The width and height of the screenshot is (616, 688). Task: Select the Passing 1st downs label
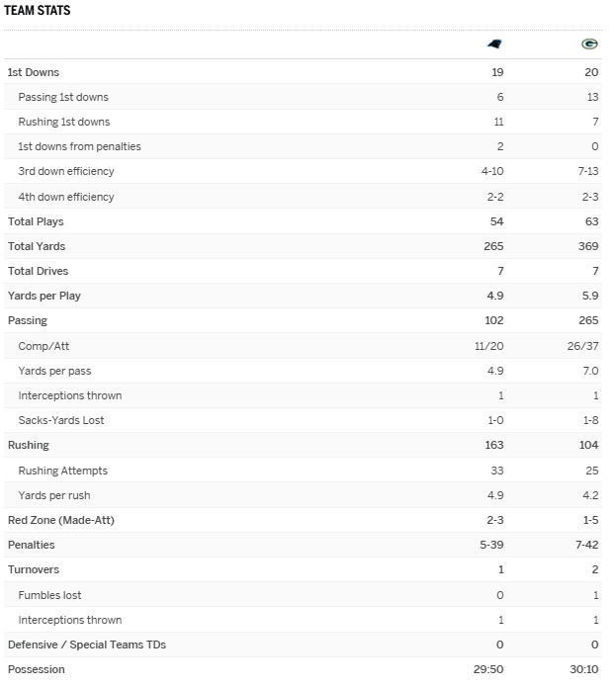[63, 97]
